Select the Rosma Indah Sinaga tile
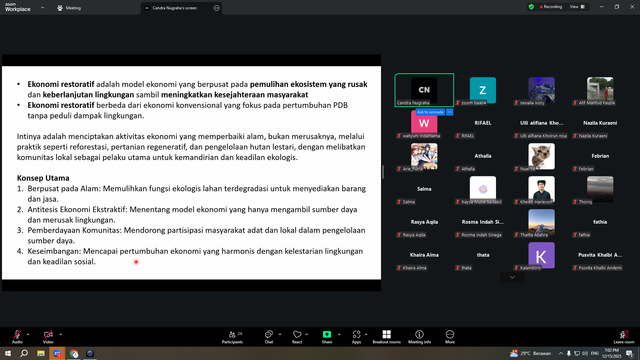The image size is (640, 360). click(x=483, y=222)
